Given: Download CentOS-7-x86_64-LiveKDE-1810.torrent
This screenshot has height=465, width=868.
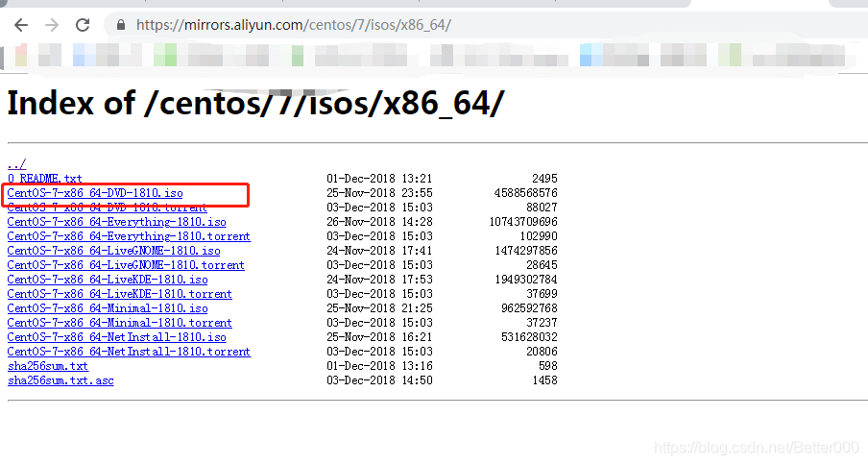Looking at the screenshot, I should tap(120, 294).
